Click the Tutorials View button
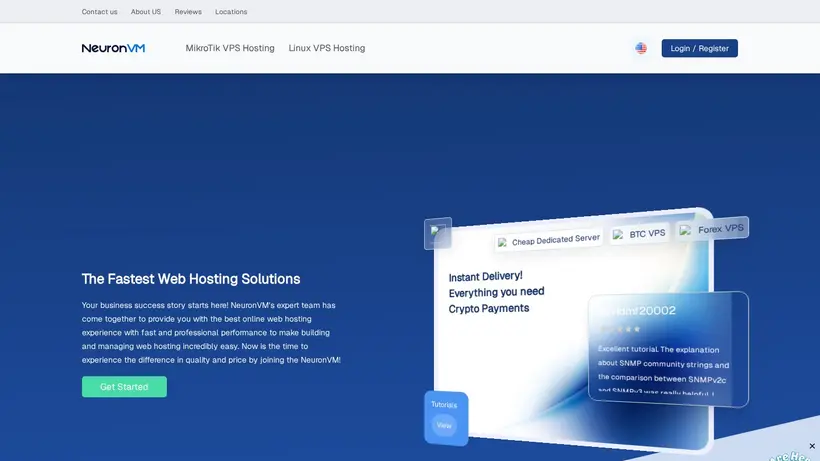The width and height of the screenshot is (820, 461). pyautogui.click(x=444, y=425)
